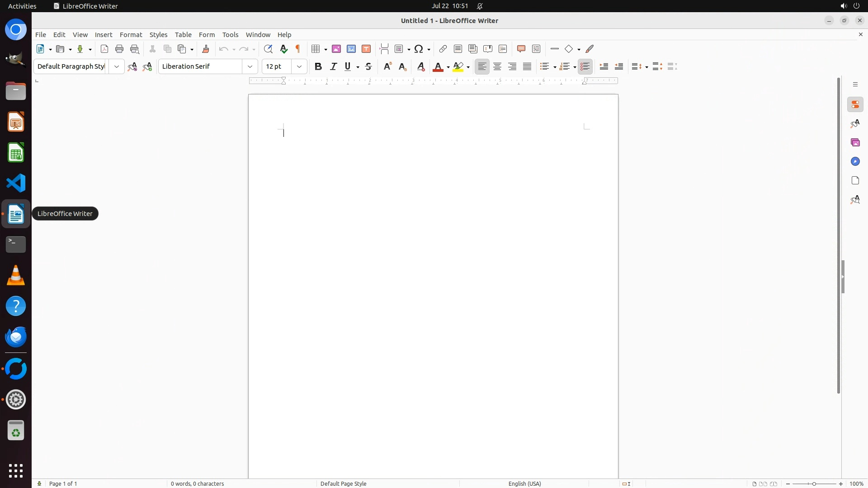Click the zoom slider in status bar
The height and width of the screenshot is (488, 868).
(x=814, y=483)
